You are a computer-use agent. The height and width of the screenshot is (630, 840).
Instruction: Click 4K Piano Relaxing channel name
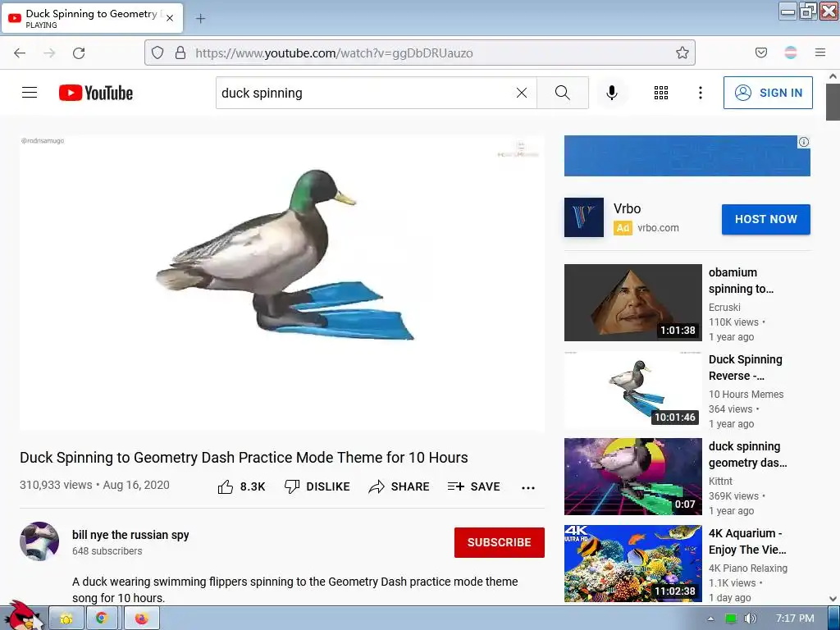[748, 568]
